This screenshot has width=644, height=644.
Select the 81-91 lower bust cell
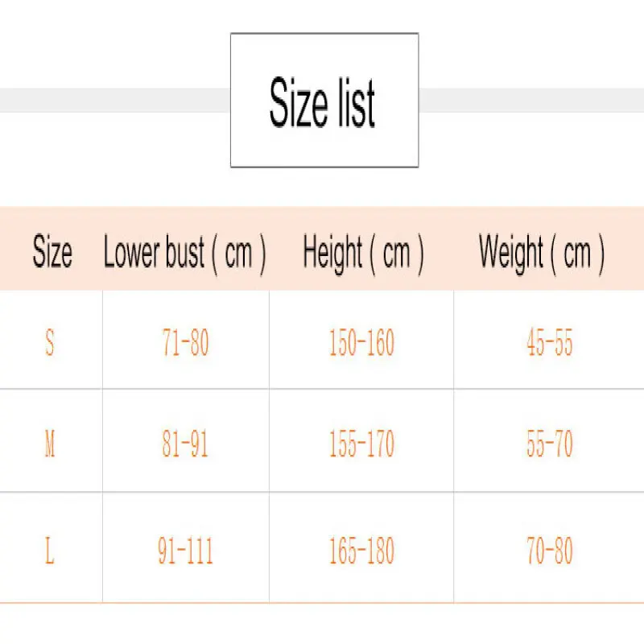pyautogui.click(x=185, y=444)
